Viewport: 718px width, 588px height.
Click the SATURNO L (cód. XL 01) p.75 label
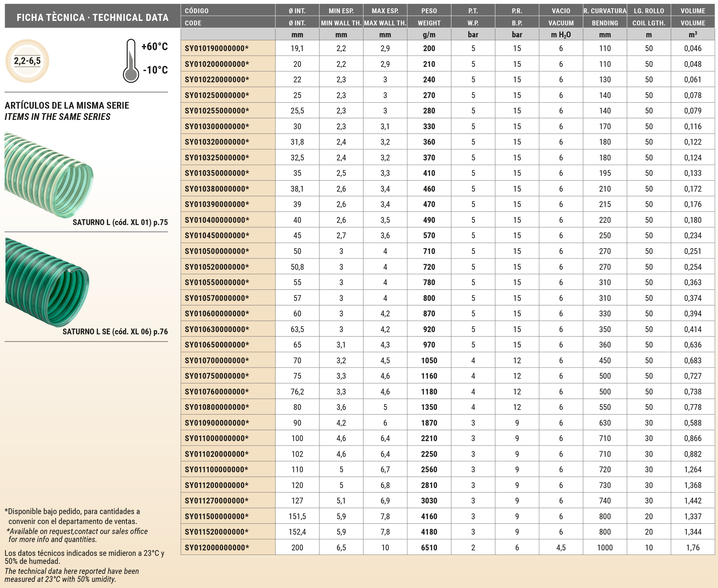pyautogui.click(x=120, y=222)
